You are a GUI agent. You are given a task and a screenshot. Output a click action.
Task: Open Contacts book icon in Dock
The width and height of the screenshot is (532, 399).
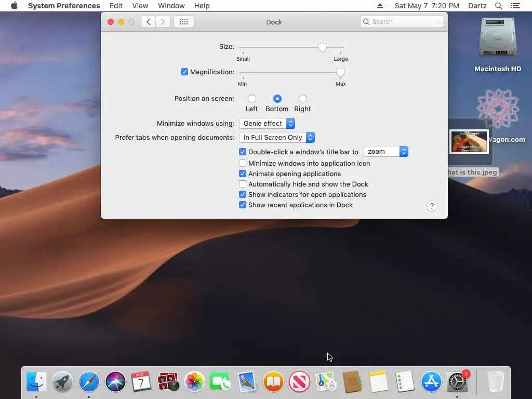click(352, 382)
